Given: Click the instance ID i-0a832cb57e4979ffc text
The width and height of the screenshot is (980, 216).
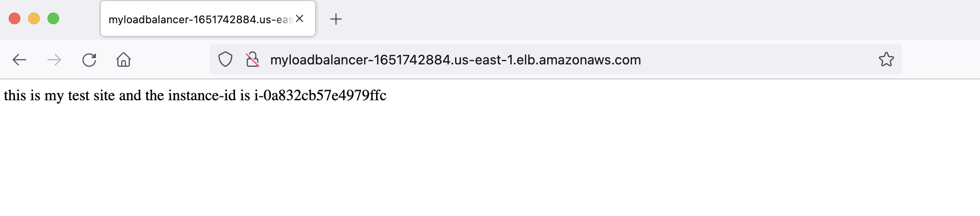Looking at the screenshot, I should tap(320, 95).
